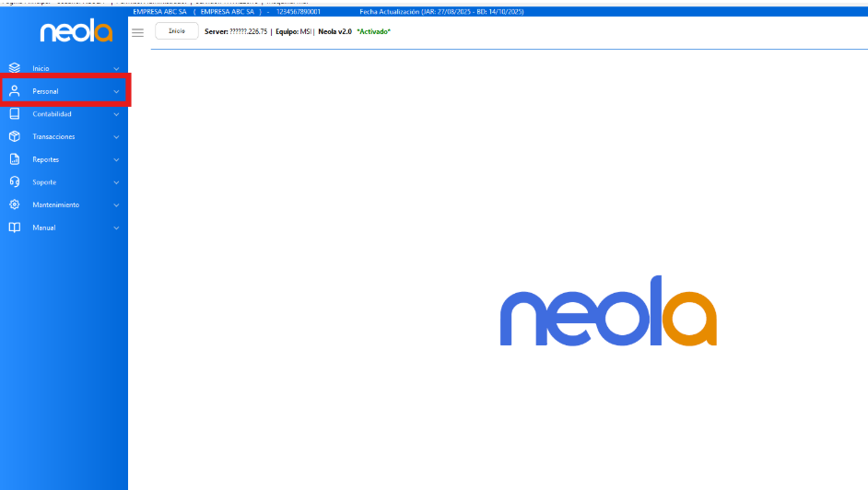Click the large neola logo in main area
Image resolution: width=868 pixels, height=490 pixels.
click(608, 311)
